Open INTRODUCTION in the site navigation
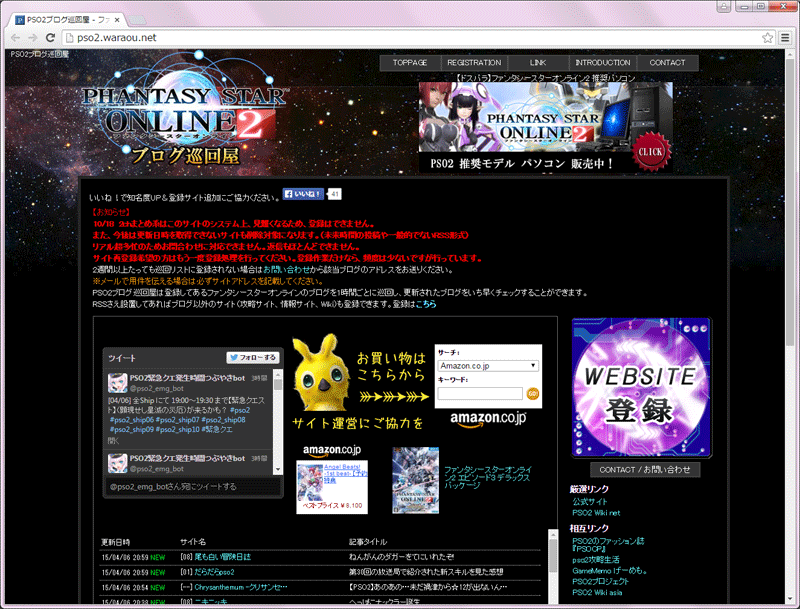 pos(603,63)
